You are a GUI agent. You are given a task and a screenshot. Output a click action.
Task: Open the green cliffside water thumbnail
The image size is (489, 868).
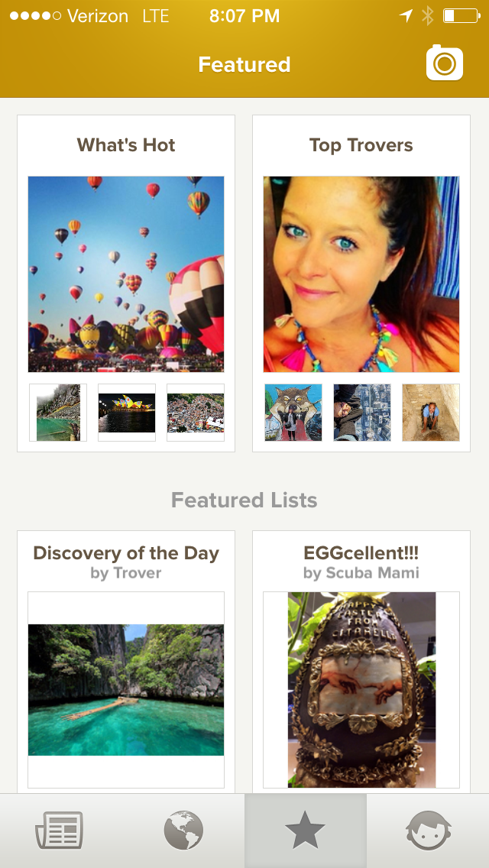[58, 413]
